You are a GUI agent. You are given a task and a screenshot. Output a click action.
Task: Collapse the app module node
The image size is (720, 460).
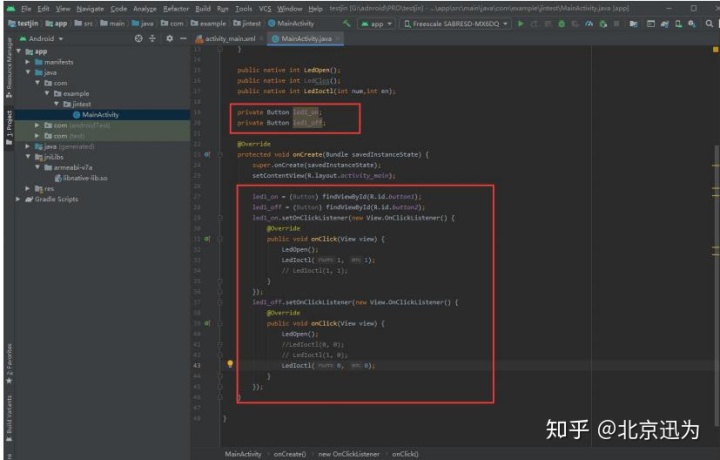[x=19, y=51]
